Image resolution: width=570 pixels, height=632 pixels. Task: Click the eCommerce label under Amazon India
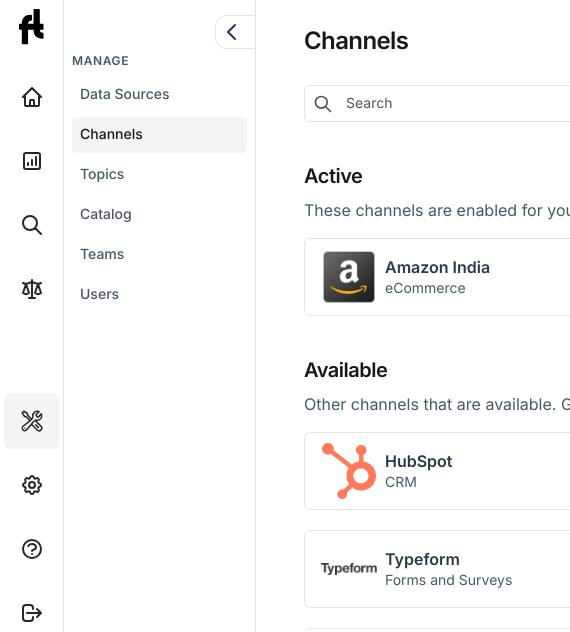pyautogui.click(x=425, y=288)
